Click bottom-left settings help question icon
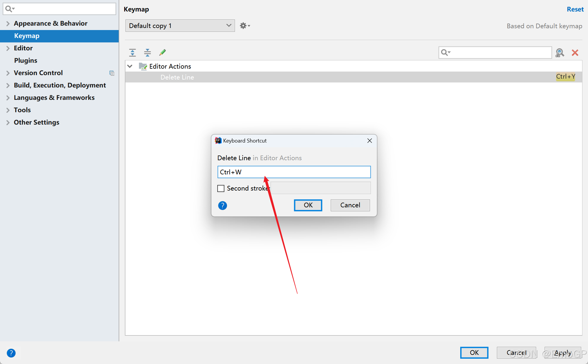 click(11, 353)
